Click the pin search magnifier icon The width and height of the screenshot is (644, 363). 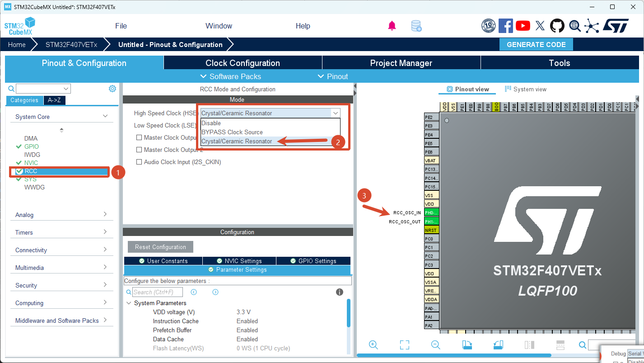[x=583, y=345]
